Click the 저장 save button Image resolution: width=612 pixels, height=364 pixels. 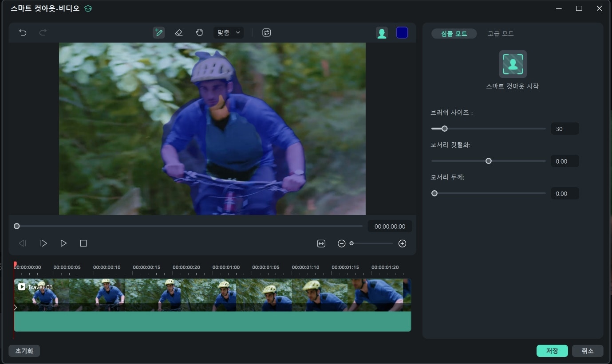coord(552,351)
